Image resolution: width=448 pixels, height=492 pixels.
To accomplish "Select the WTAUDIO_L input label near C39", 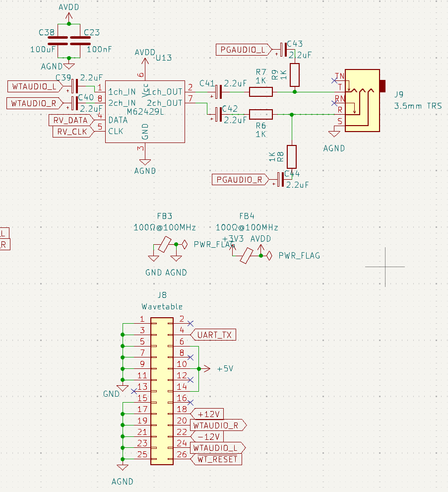I will tap(35, 86).
